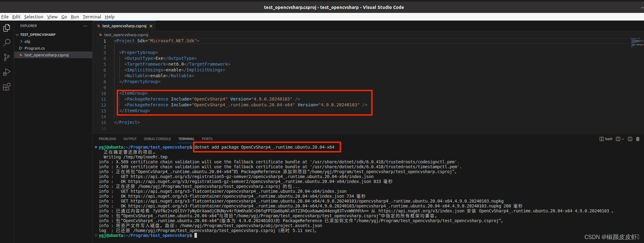Open the Explorer view in activity bar
Screen dimensions: 644x243
tap(7, 28)
